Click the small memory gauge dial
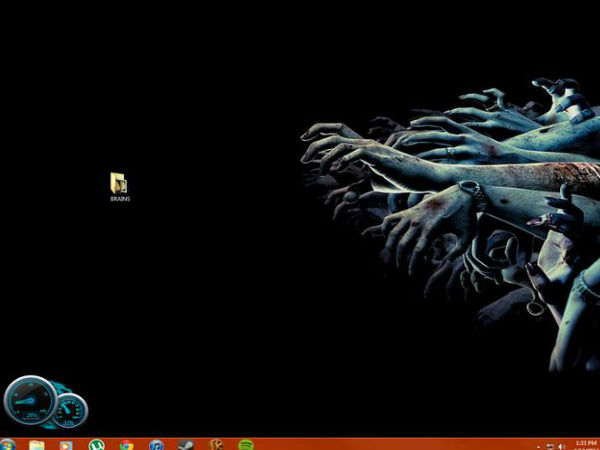 click(70, 410)
